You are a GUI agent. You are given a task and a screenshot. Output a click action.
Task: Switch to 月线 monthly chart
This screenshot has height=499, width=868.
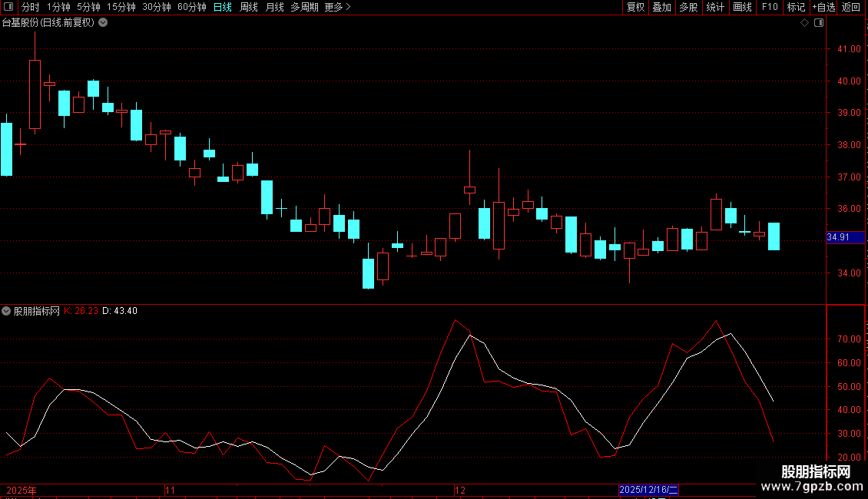[x=274, y=7]
